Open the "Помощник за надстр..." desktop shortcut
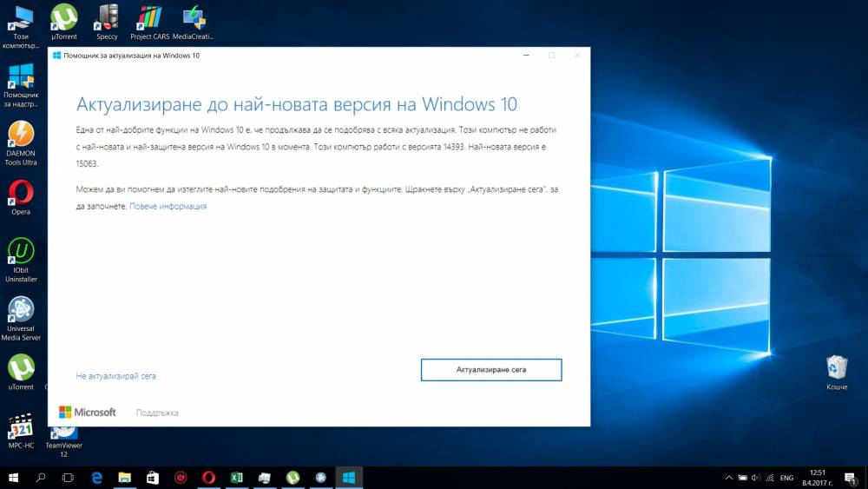 coord(21,85)
